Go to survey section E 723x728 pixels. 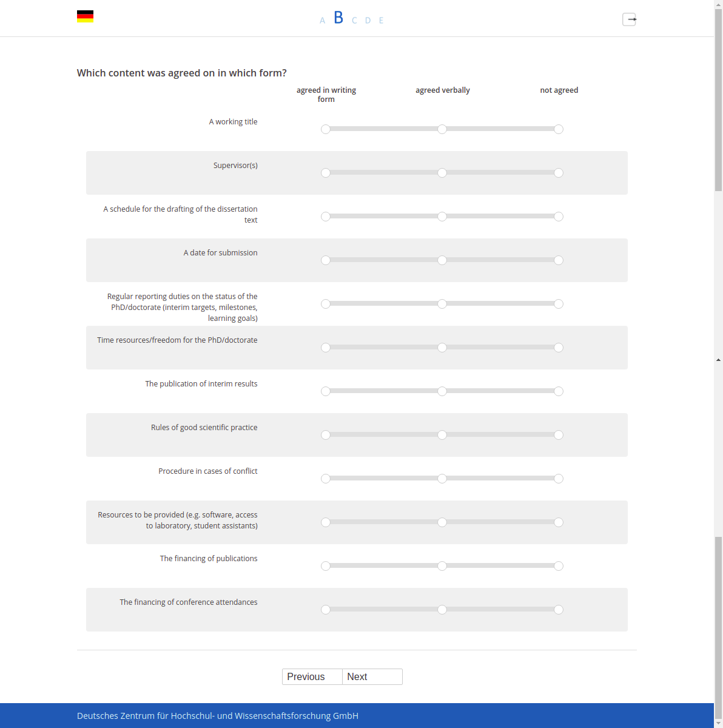381,21
